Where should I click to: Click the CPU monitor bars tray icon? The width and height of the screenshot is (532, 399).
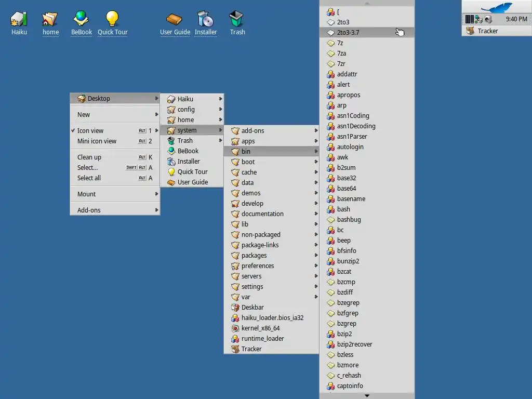(469, 19)
